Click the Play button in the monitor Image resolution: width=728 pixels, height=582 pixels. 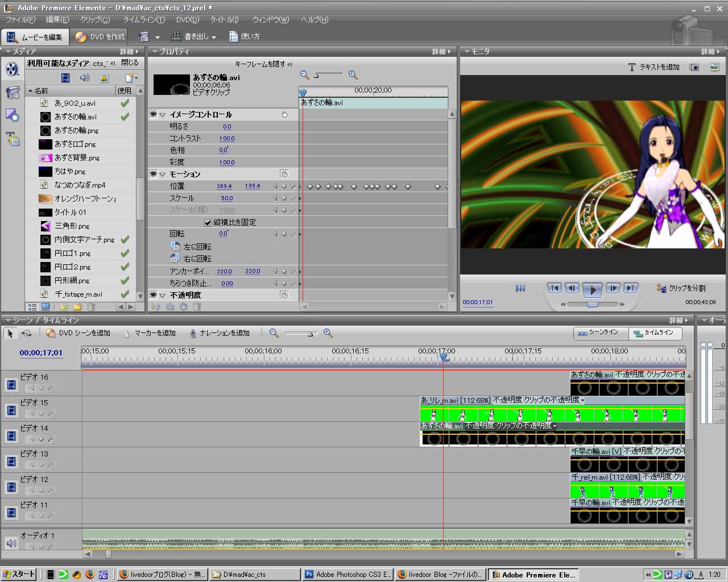pyautogui.click(x=592, y=289)
